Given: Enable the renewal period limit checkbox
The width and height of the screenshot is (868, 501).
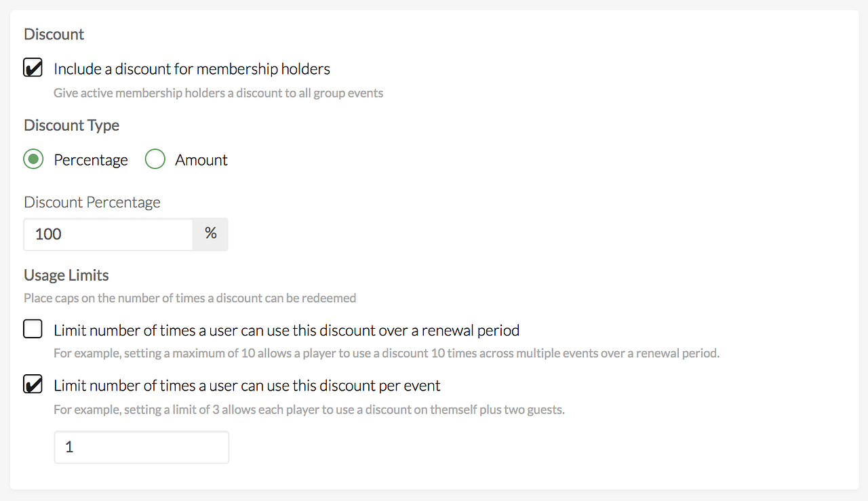Looking at the screenshot, I should click(33, 330).
